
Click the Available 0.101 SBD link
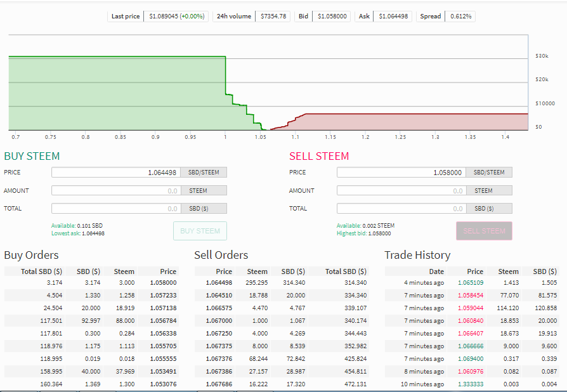point(77,225)
